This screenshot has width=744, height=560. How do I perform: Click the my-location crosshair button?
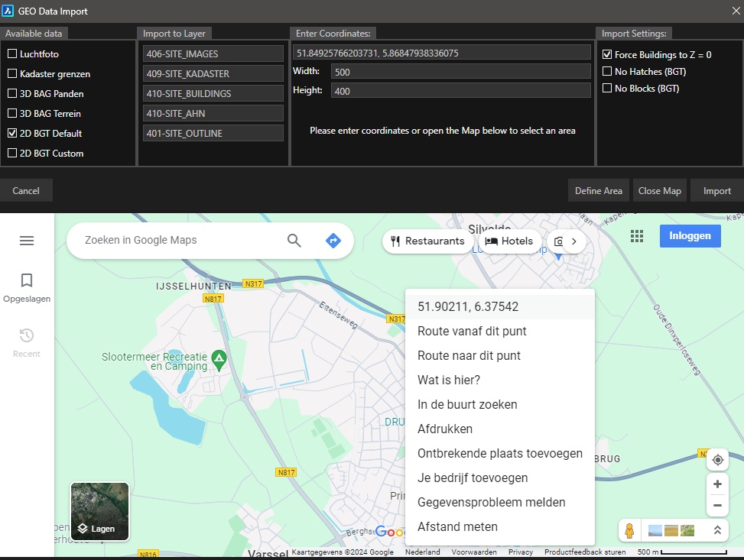(x=717, y=459)
